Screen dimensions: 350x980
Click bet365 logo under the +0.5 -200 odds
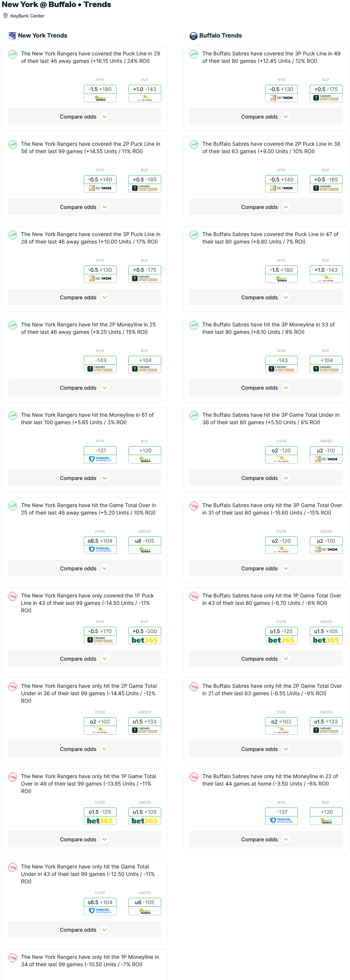tap(144, 640)
